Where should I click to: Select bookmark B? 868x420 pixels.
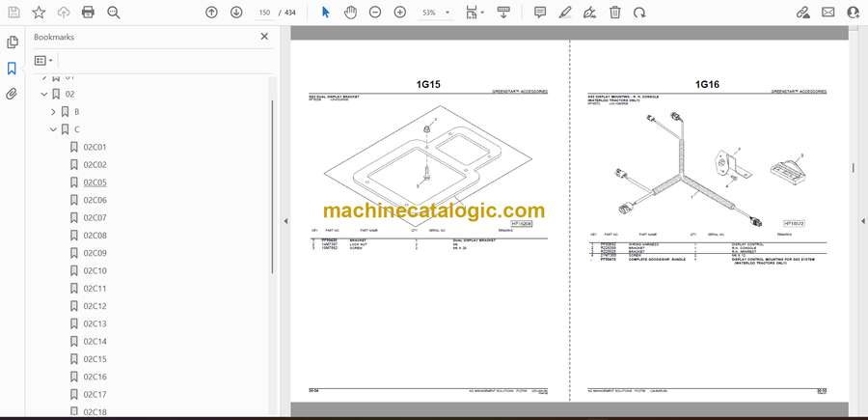click(76, 112)
